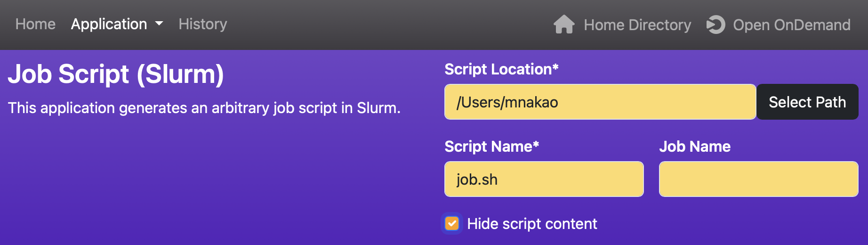868x245 pixels.
Task: Click the house icon for Home Directory
Action: [564, 24]
